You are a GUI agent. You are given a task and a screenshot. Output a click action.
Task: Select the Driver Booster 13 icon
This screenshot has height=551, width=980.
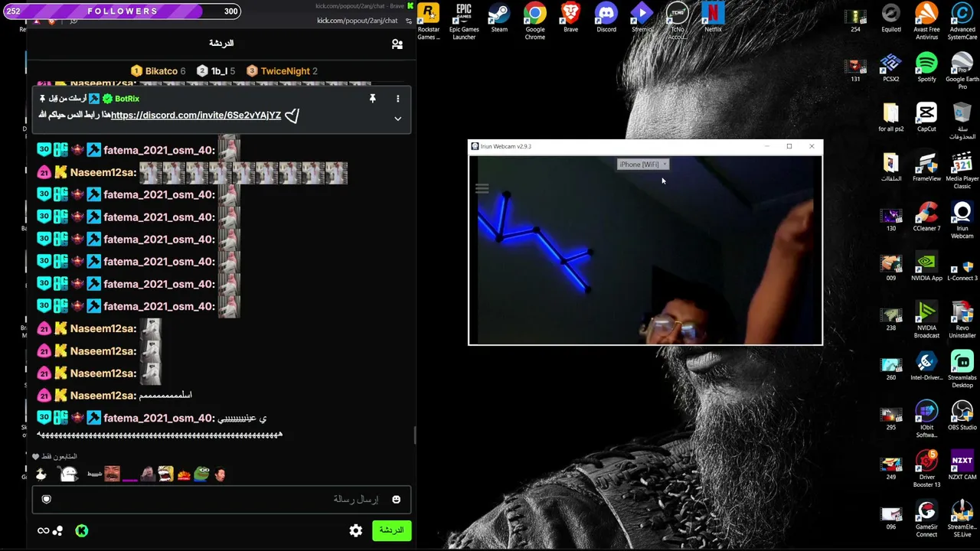(926, 469)
